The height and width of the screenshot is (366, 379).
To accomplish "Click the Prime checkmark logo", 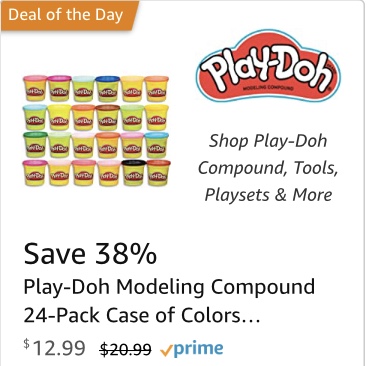I will (192, 349).
